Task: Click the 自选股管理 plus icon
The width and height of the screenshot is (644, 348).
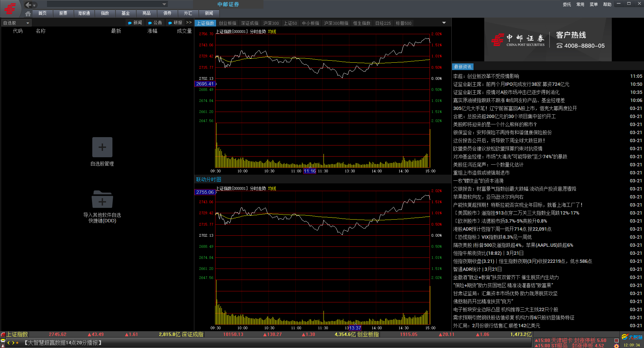Action: (102, 147)
